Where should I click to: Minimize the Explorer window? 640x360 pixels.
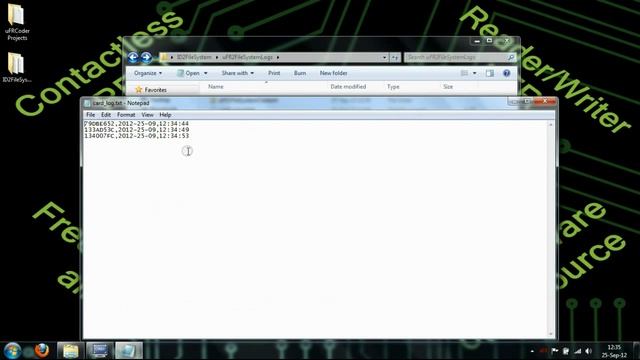tap(477, 41)
